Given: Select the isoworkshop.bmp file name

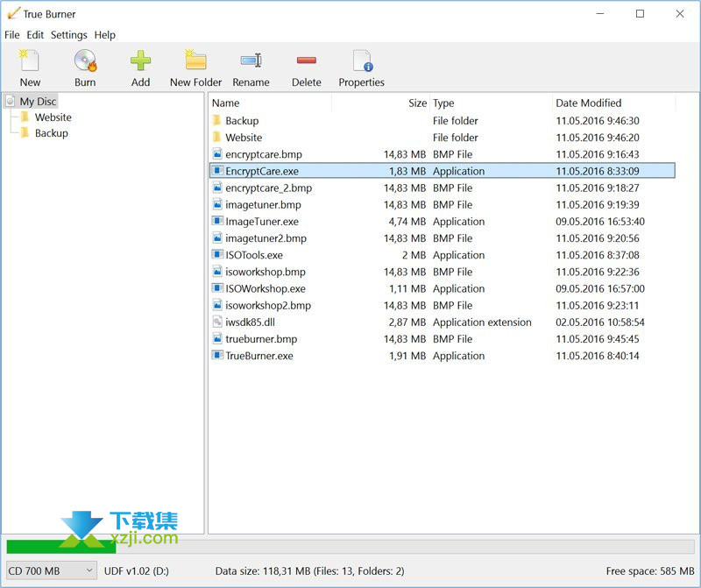Looking at the screenshot, I should click(266, 272).
